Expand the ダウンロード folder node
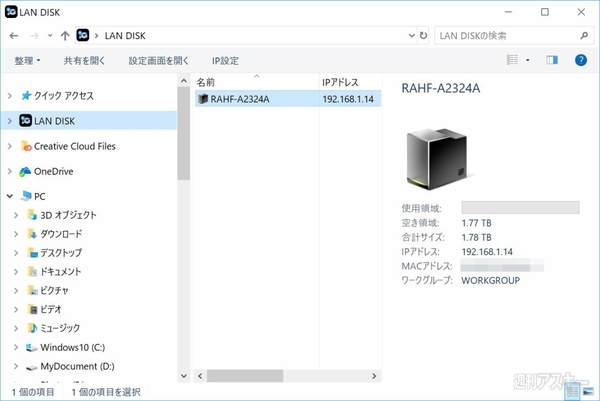This screenshot has width=600, height=401. [16, 234]
